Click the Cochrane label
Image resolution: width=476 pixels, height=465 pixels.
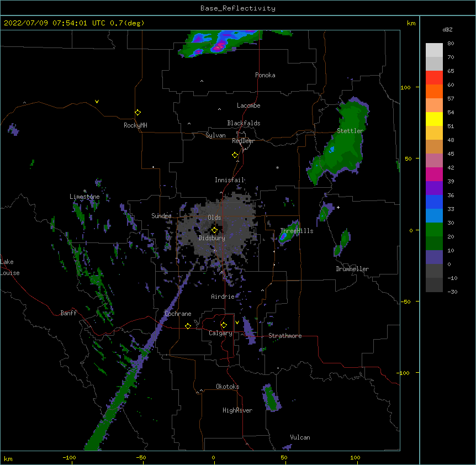pos(178,314)
